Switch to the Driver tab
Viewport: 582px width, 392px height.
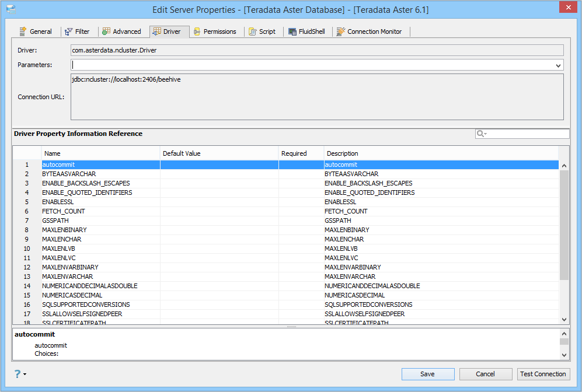tap(169, 32)
